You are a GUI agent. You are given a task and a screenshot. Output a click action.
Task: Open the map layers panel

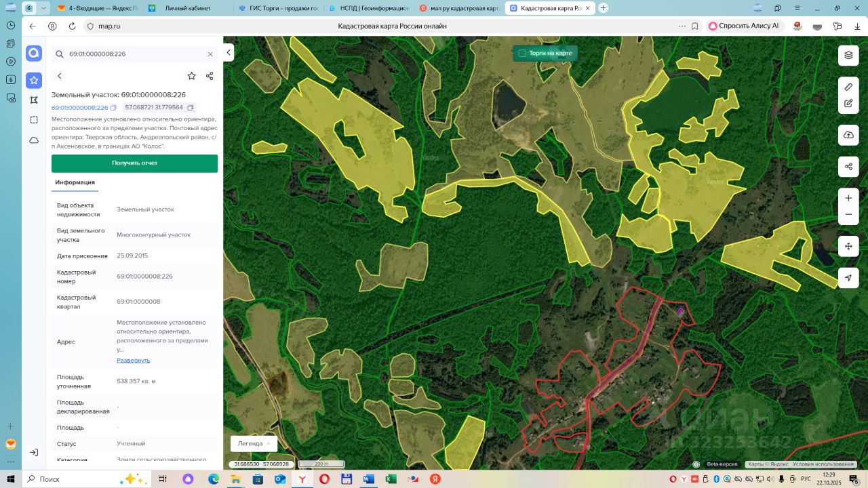point(848,55)
